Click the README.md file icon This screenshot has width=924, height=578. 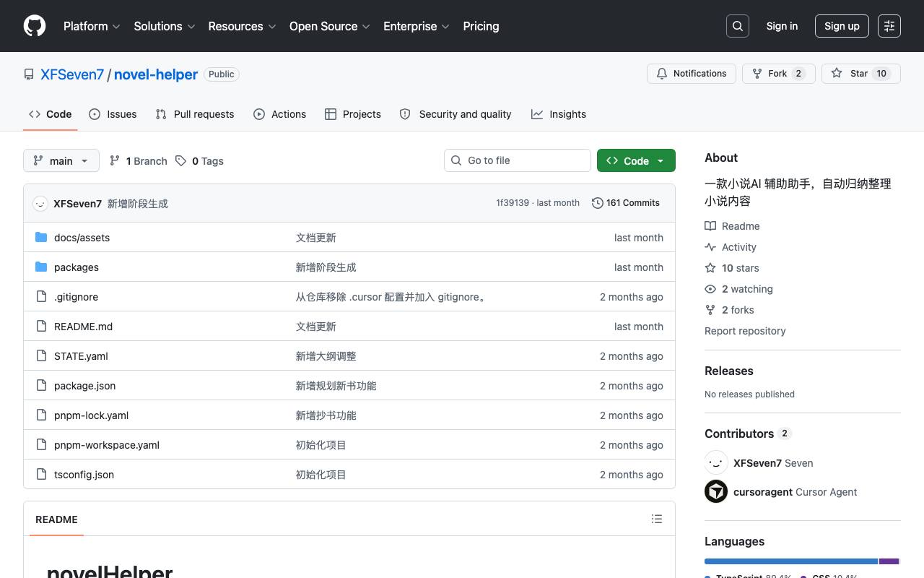(41, 327)
